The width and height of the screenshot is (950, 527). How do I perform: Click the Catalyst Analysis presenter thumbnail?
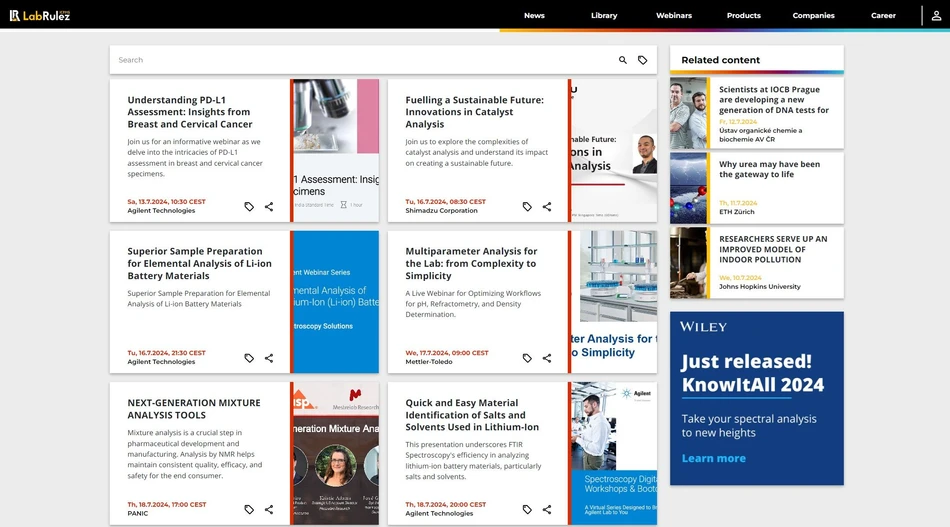pos(614,150)
